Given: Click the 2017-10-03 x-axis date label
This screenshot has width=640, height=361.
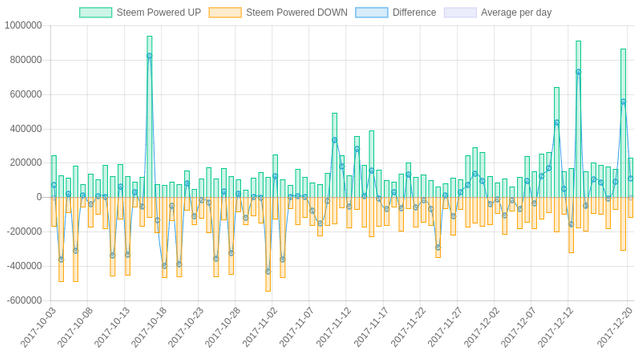Looking at the screenshot, I should (38, 328).
